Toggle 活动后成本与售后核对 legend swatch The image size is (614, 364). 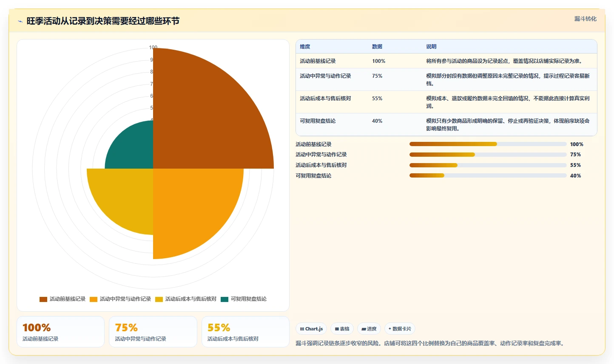tap(159, 299)
